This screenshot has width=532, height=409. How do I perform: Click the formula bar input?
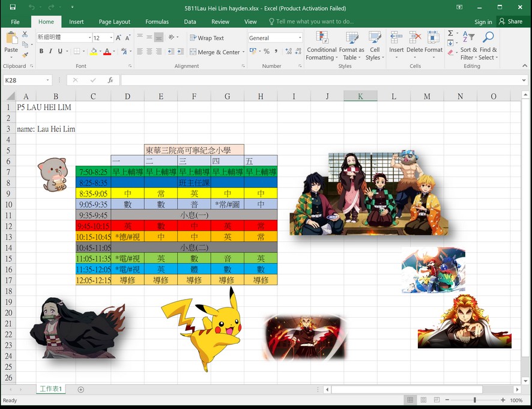(321, 80)
